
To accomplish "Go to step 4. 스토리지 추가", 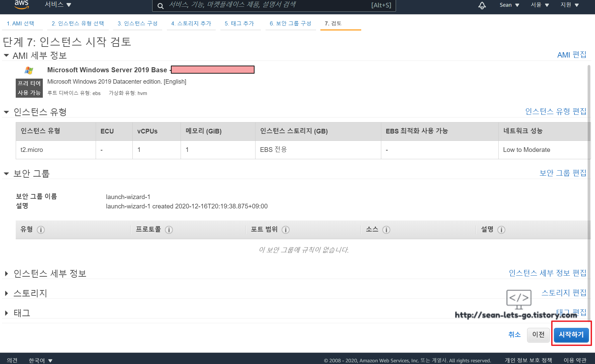I will click(191, 23).
